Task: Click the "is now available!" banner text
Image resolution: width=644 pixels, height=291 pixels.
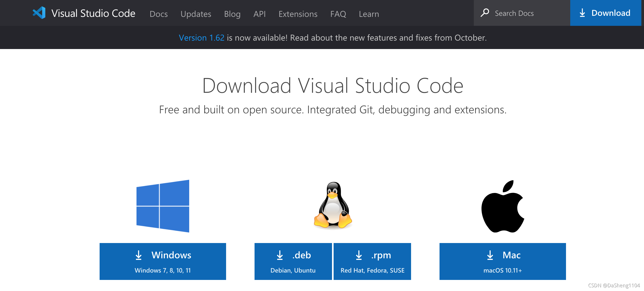Action: point(257,38)
